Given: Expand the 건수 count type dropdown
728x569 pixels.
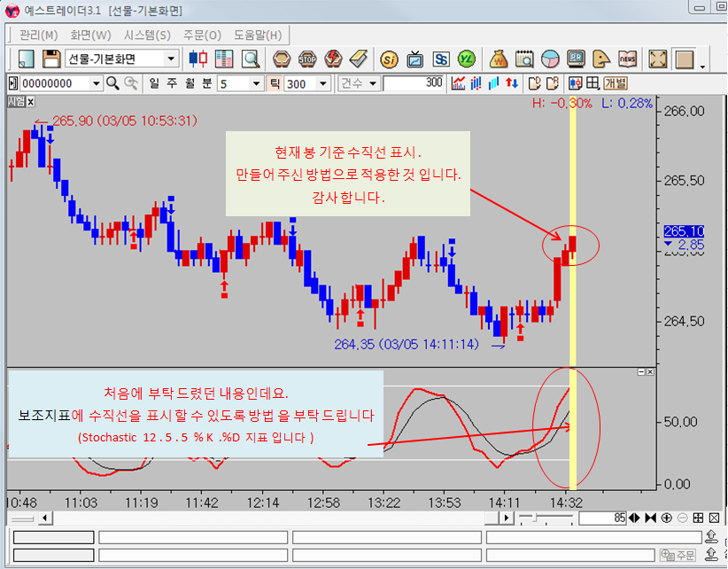Looking at the screenshot, I should click(373, 83).
